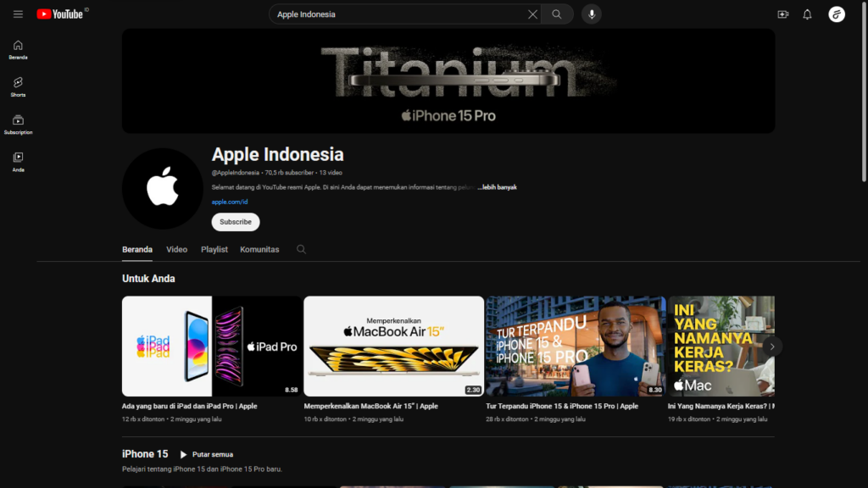This screenshot has width=868, height=488.
Task: Open Subscription in sidebar
Action: [19, 125]
